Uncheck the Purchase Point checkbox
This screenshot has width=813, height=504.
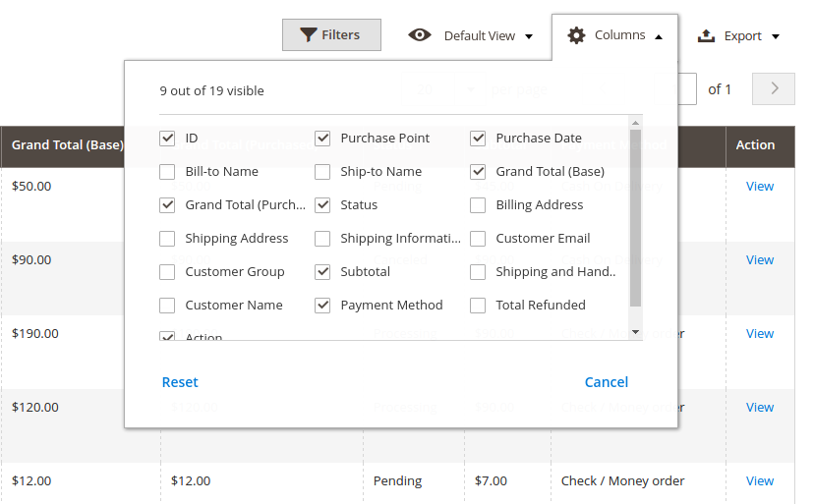click(x=322, y=139)
